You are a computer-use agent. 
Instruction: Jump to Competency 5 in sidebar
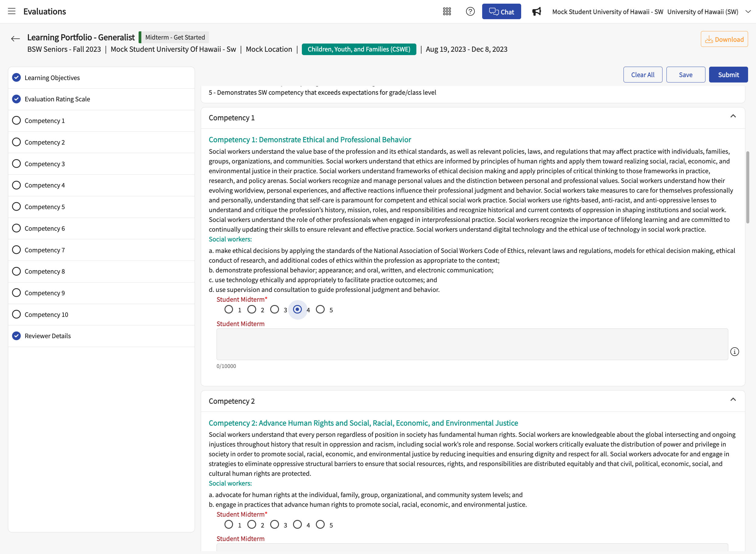(101, 207)
